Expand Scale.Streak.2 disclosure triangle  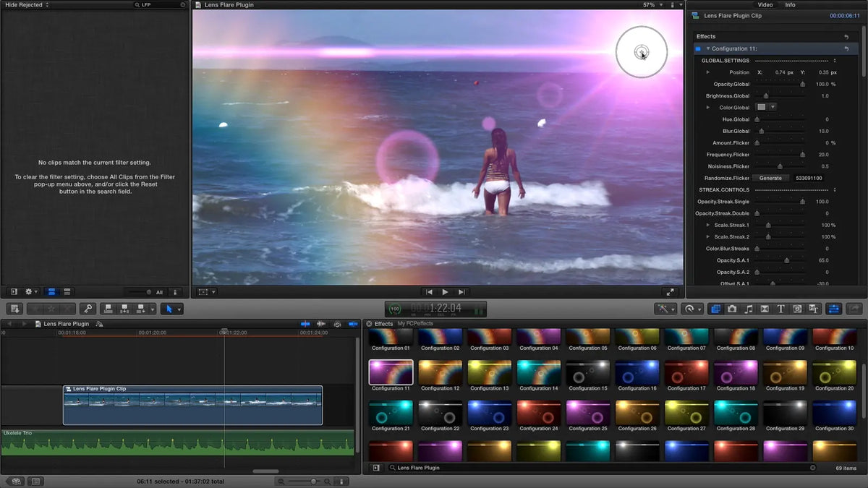click(708, 237)
